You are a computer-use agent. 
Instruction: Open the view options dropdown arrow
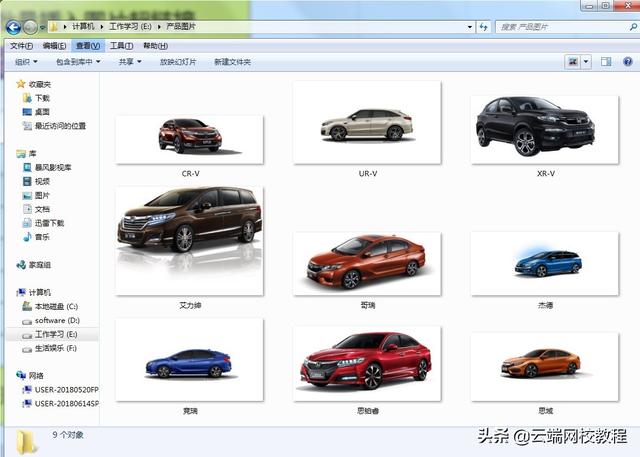(x=586, y=62)
